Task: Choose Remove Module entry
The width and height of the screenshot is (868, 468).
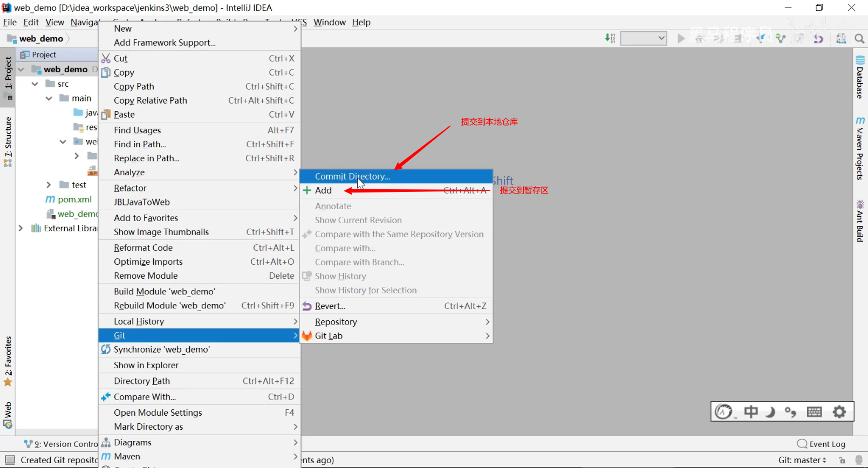Action: tap(199, 276)
